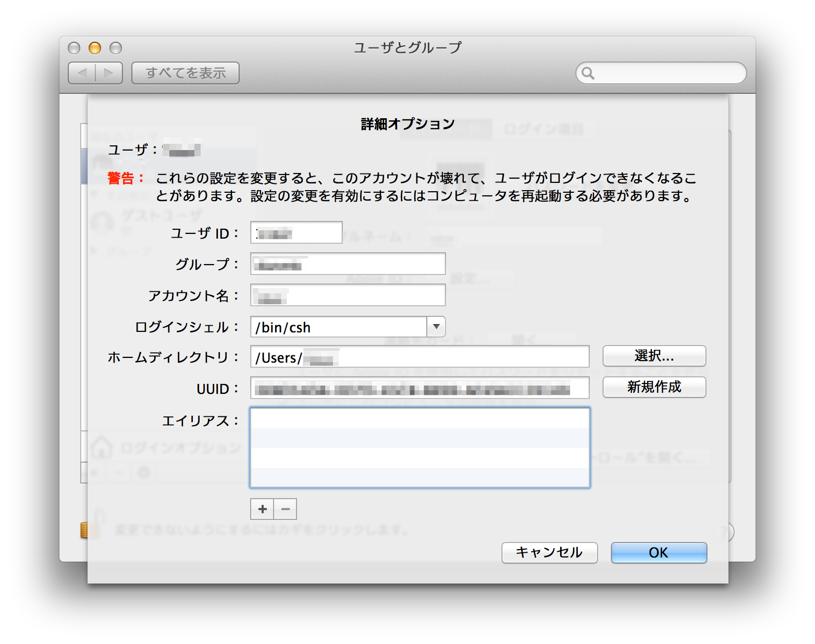The width and height of the screenshot is (815, 644).
Task: Click the minimize window button
Action: [x=95, y=48]
